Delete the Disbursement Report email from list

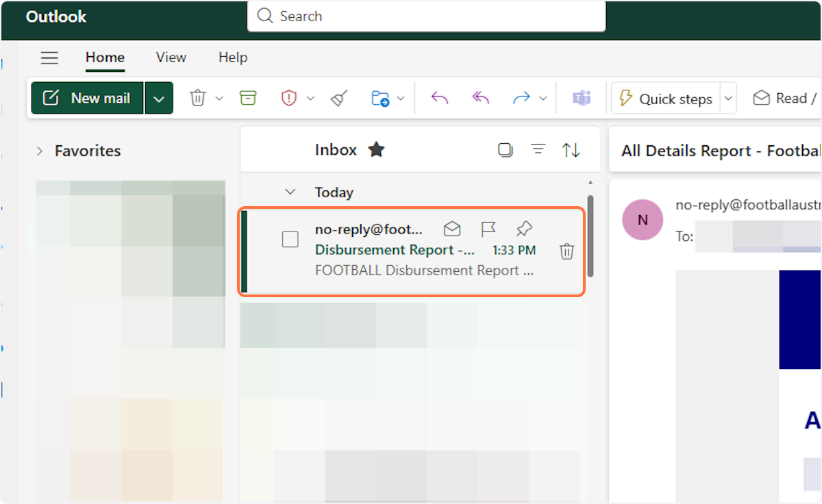[x=566, y=251]
